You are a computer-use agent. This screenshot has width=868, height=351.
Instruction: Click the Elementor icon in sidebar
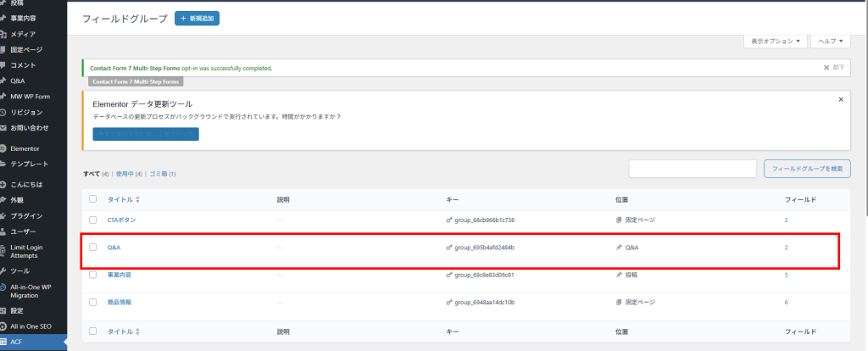(4, 148)
